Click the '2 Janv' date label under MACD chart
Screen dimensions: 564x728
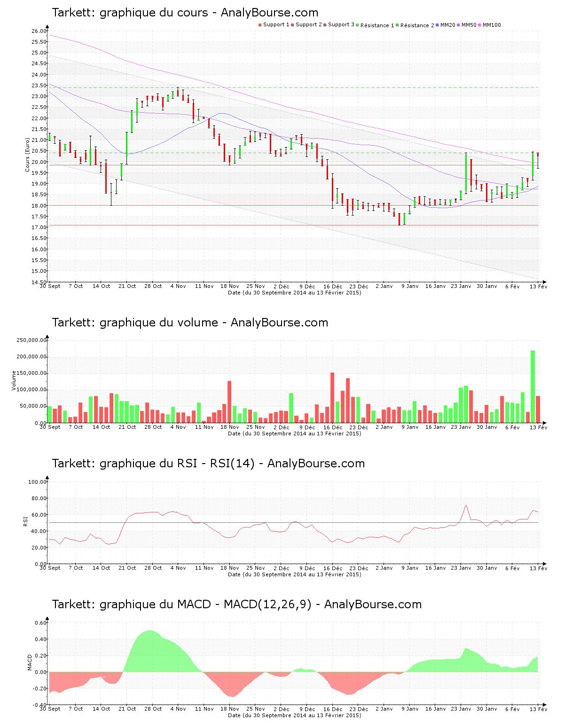point(384,709)
